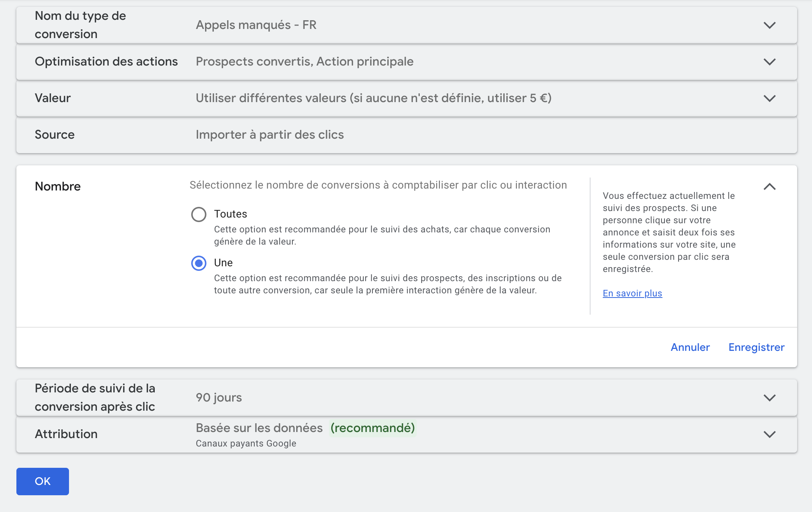The image size is (812, 512).
Task: Select the Une radio option
Action: click(199, 263)
